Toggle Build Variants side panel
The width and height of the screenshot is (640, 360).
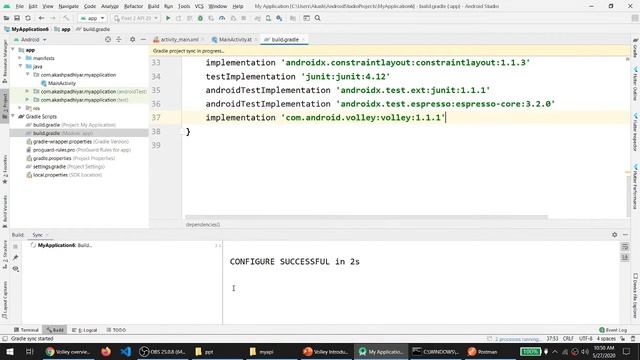pos(5,211)
